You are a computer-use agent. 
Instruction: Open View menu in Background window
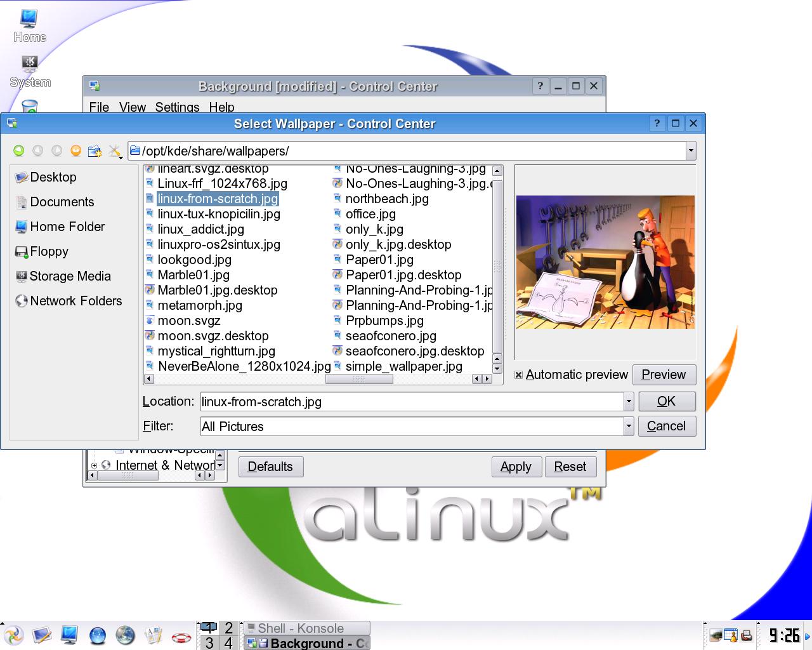coord(132,107)
